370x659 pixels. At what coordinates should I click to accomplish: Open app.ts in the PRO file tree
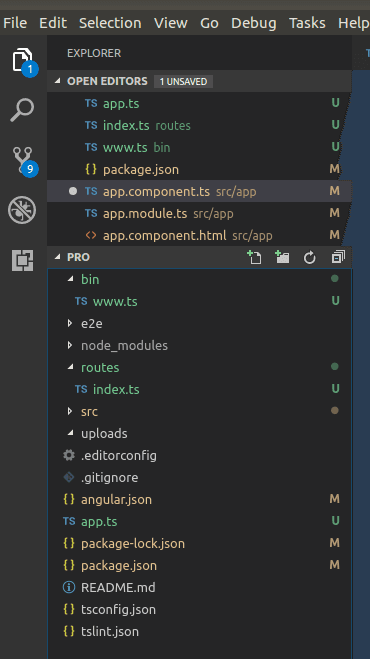(199, 521)
